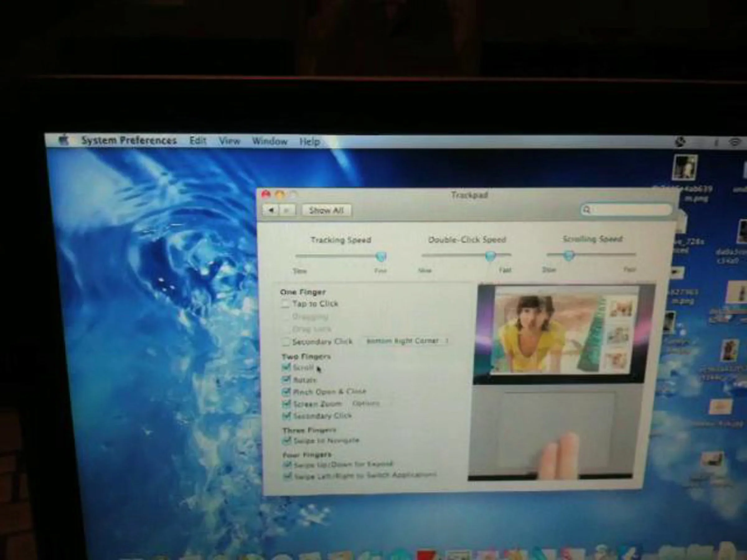This screenshot has width=747, height=560.
Task: Disable Pinch Open & Close gesture
Action: (286, 392)
